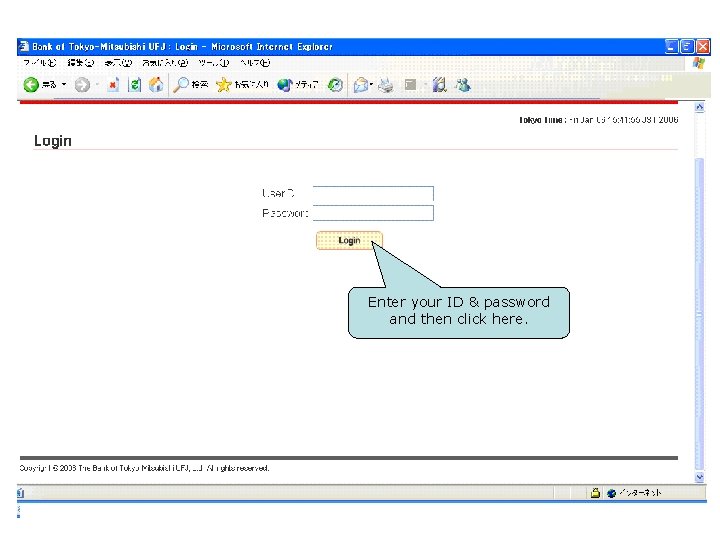The image size is (720, 540).
Task: Click the 'Tokyo Time' timestamp text
Action: pos(598,120)
